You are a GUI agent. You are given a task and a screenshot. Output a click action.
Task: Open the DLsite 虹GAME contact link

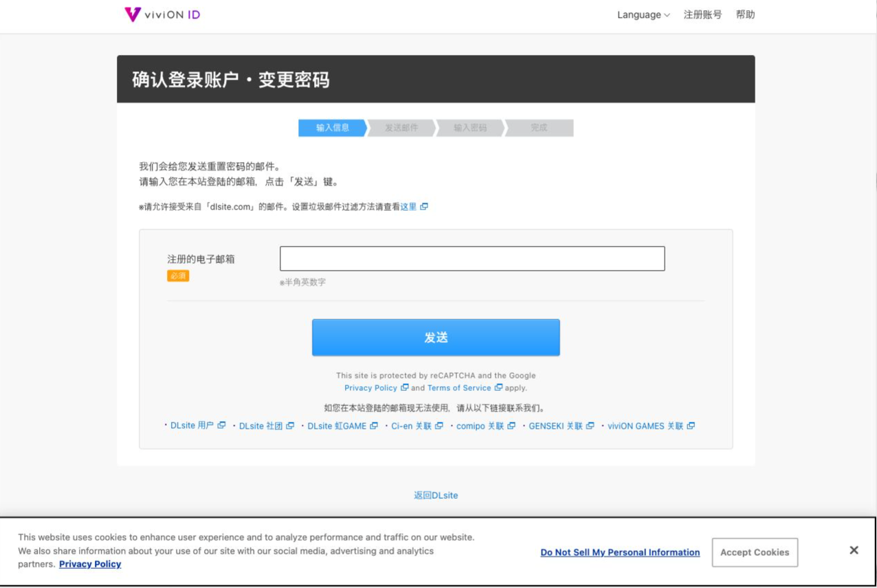coord(342,426)
